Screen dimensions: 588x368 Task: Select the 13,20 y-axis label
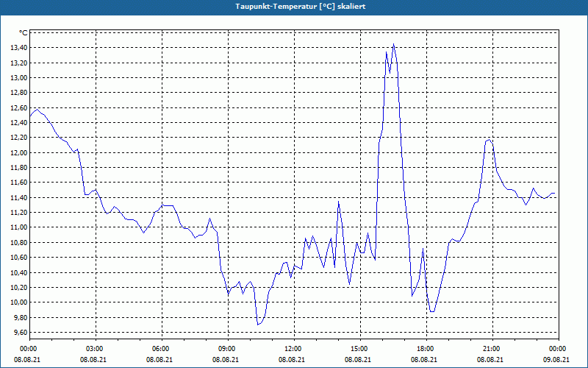coord(18,63)
